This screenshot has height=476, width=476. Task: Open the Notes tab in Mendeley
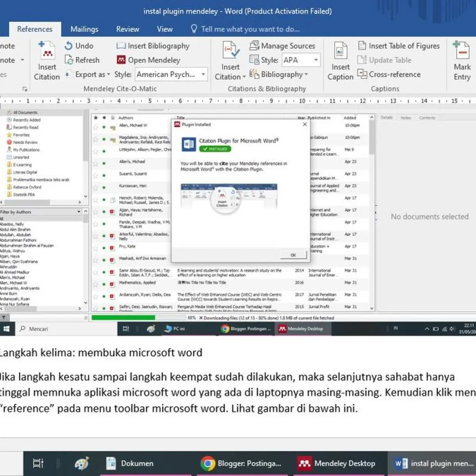pyautogui.click(x=406, y=118)
